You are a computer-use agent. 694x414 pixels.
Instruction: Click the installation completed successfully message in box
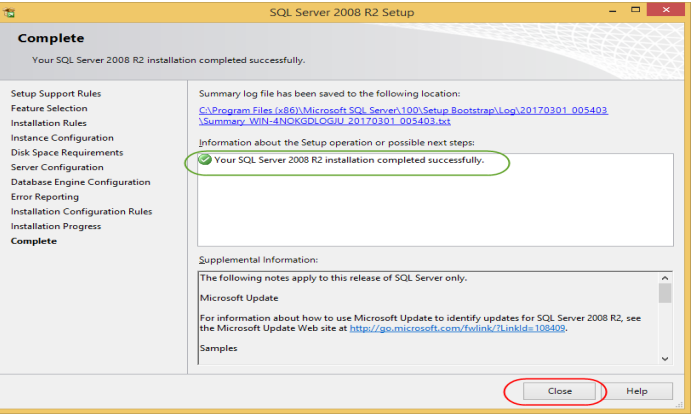pyautogui.click(x=349, y=160)
